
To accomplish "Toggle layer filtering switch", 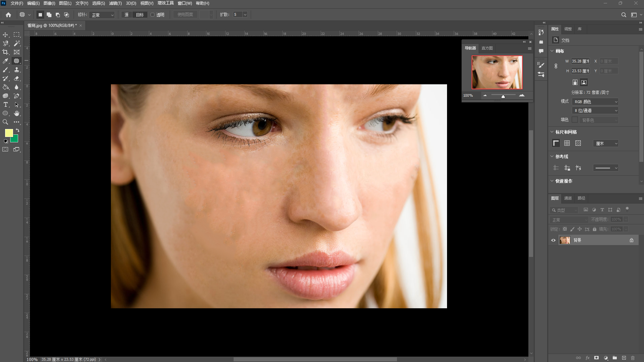I will pyautogui.click(x=627, y=209).
